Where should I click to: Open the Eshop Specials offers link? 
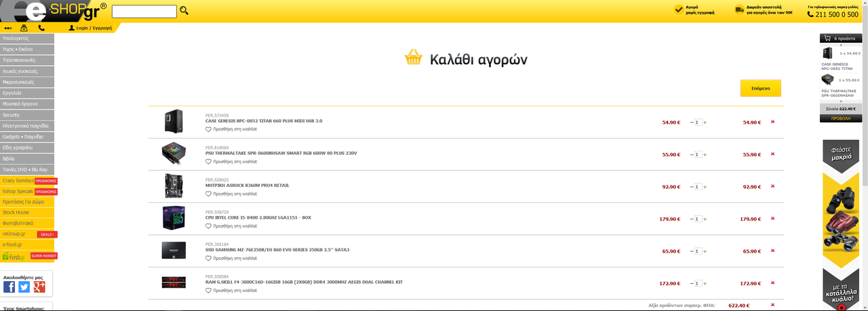click(x=28, y=191)
